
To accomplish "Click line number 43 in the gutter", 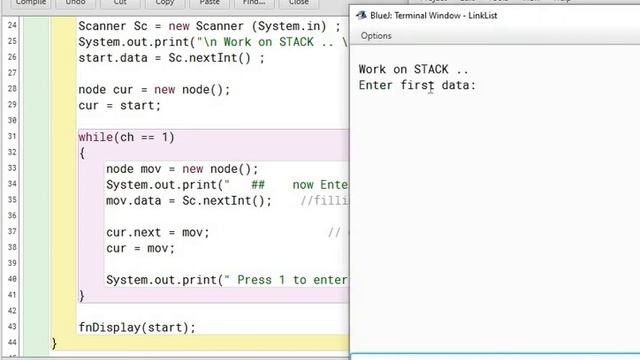I will tap(12, 327).
